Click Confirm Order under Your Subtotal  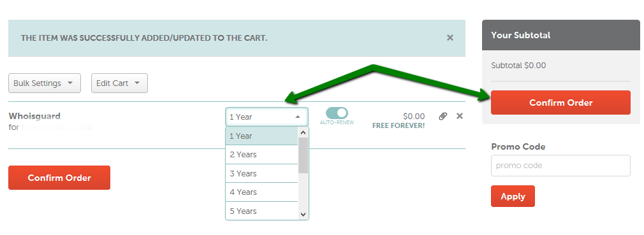point(560,103)
